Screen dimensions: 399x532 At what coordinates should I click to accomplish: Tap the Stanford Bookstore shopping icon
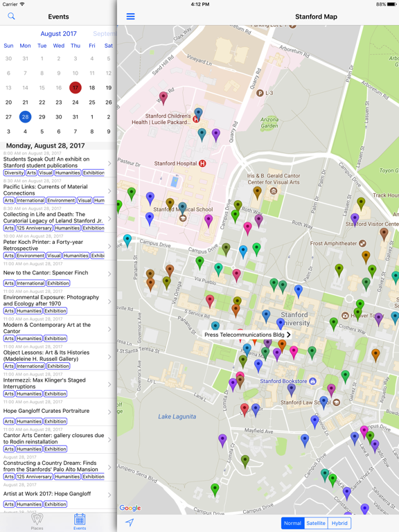[x=313, y=381]
